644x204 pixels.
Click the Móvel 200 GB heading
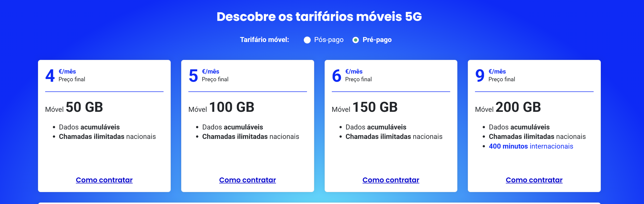508,107
